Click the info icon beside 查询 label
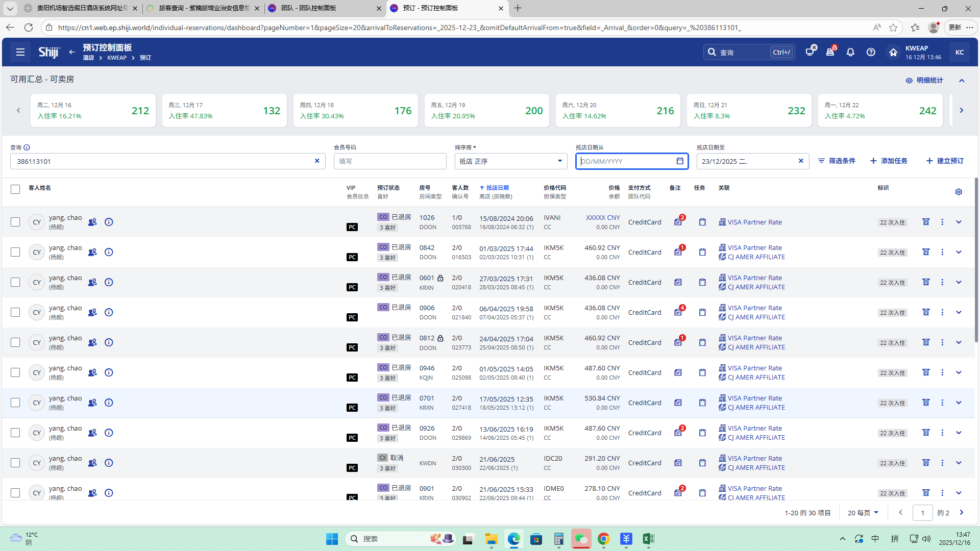This screenshot has width=980, height=551. 27,147
